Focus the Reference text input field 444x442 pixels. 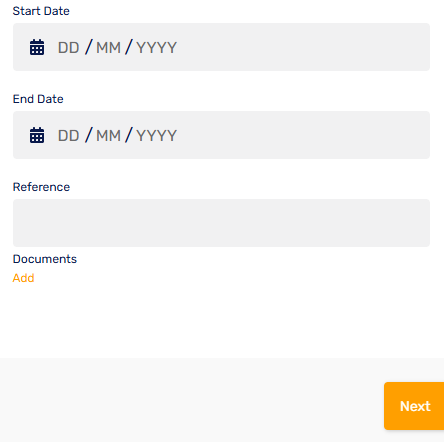tap(221, 223)
